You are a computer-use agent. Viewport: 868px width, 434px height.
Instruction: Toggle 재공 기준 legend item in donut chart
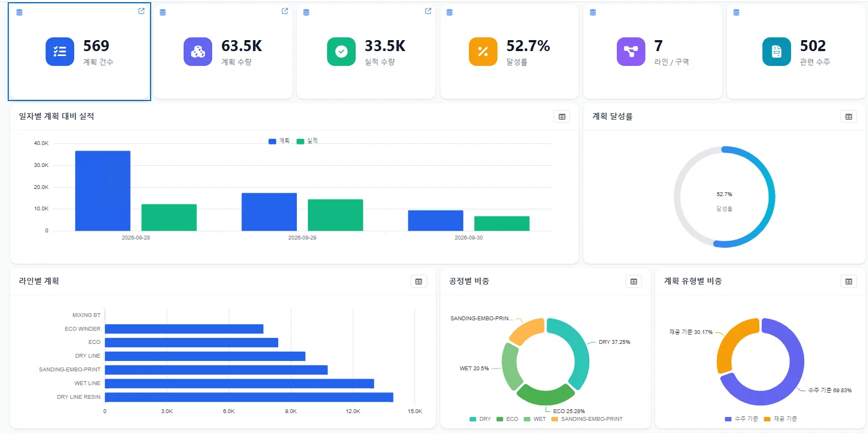(781, 419)
